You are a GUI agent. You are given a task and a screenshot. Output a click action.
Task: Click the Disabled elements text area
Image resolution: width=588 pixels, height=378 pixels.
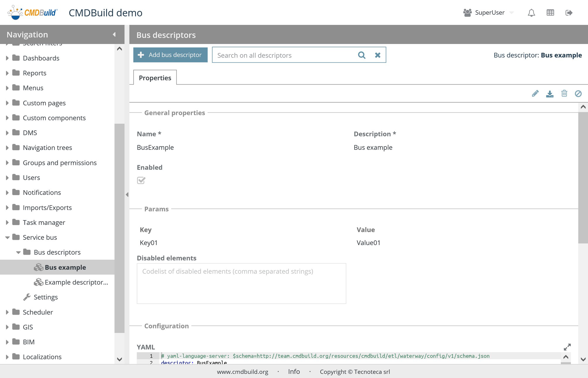[x=241, y=283]
